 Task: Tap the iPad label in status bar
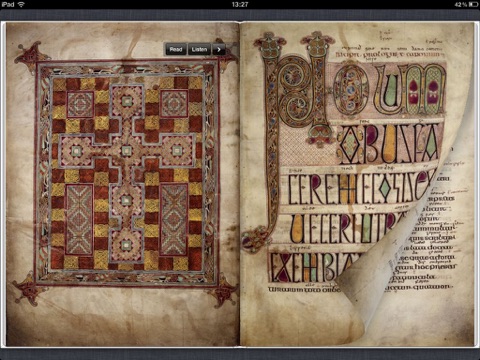pyautogui.click(x=8, y=4)
